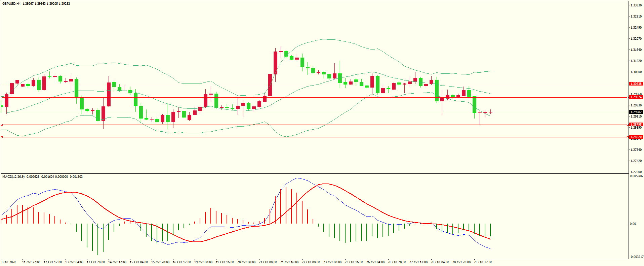Click the left handle of the 1.28320 line

point(2,137)
